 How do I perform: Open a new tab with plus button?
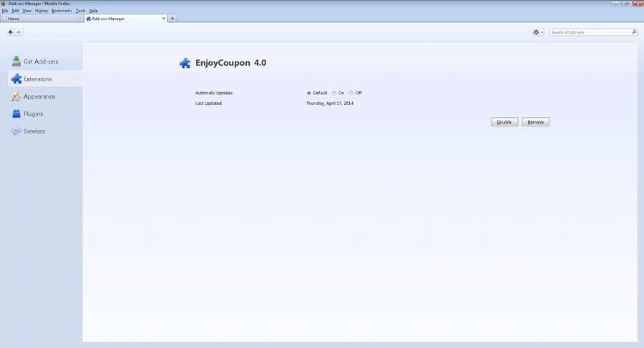[x=172, y=19]
